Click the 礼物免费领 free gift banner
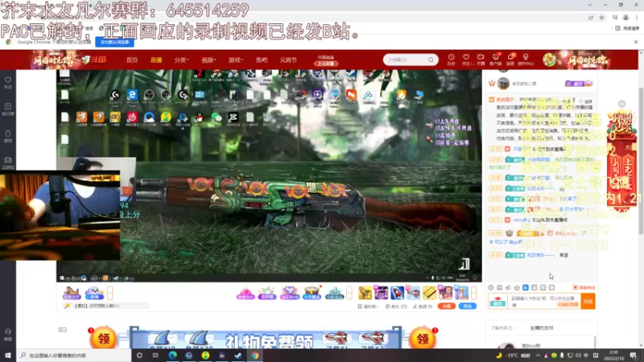644x362 pixels. point(266,338)
